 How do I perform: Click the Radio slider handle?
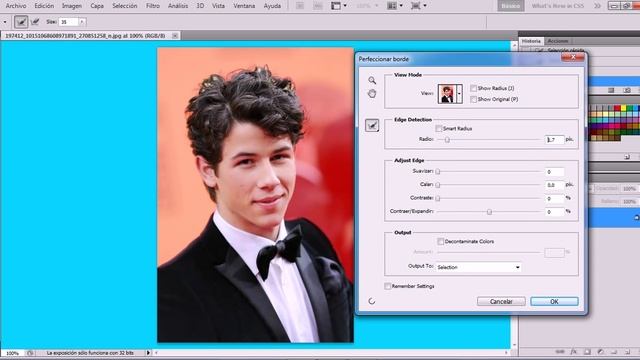click(x=447, y=140)
